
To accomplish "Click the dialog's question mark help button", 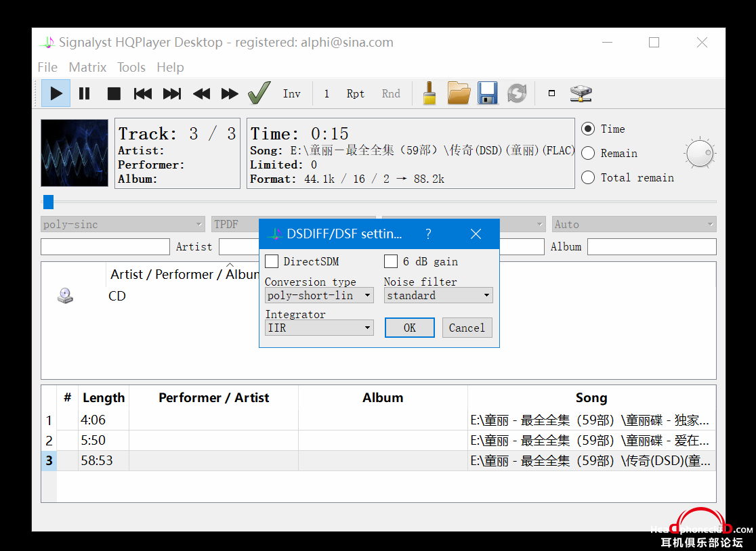I will 428,234.
